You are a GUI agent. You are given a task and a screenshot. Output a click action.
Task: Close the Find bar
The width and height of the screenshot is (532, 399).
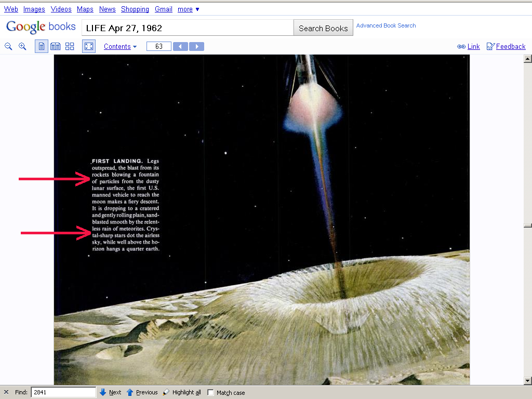click(x=6, y=392)
